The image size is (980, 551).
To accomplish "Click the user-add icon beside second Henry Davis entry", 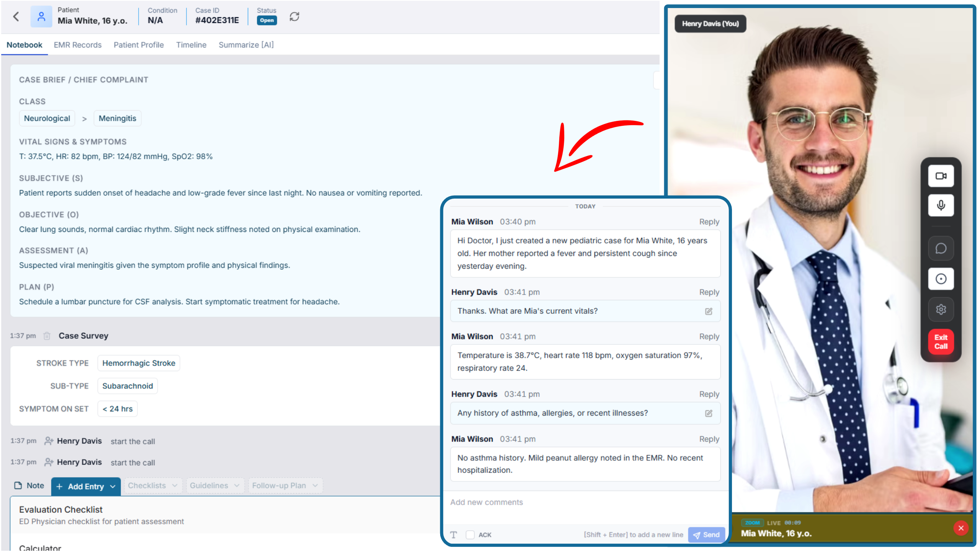I will 49,462.
